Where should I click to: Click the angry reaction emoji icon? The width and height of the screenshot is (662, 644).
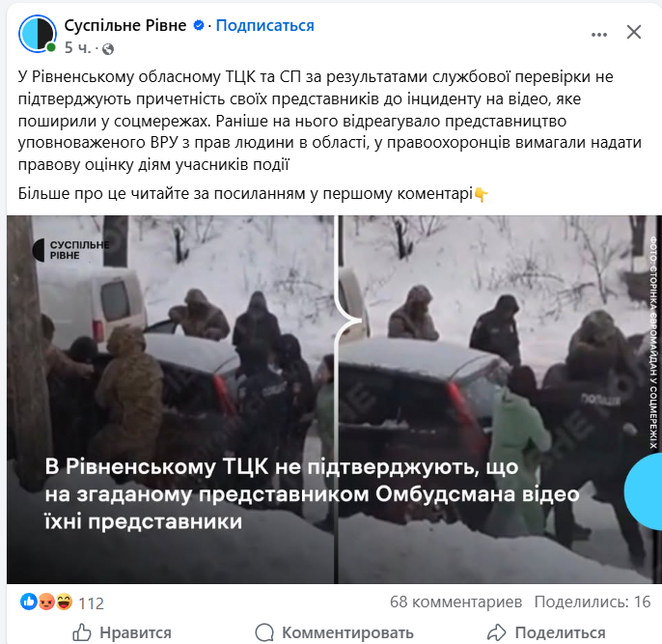tap(46, 602)
